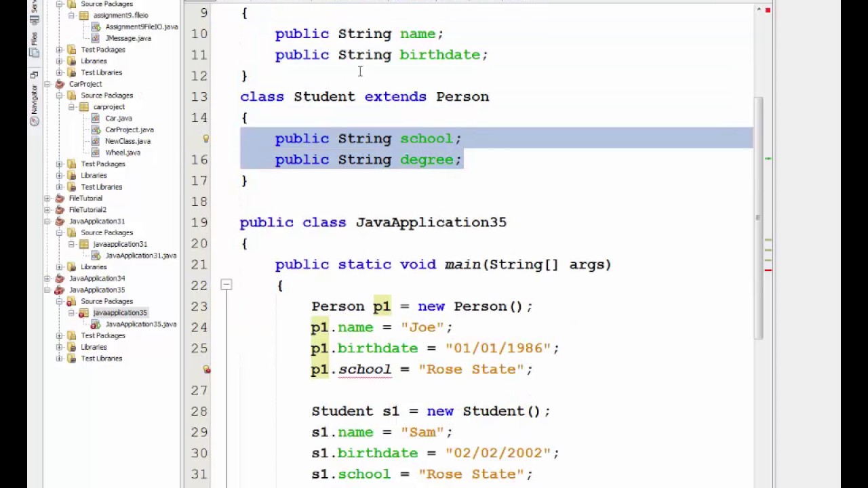
Task: Select Libraries under CarProject
Action: 94,175
